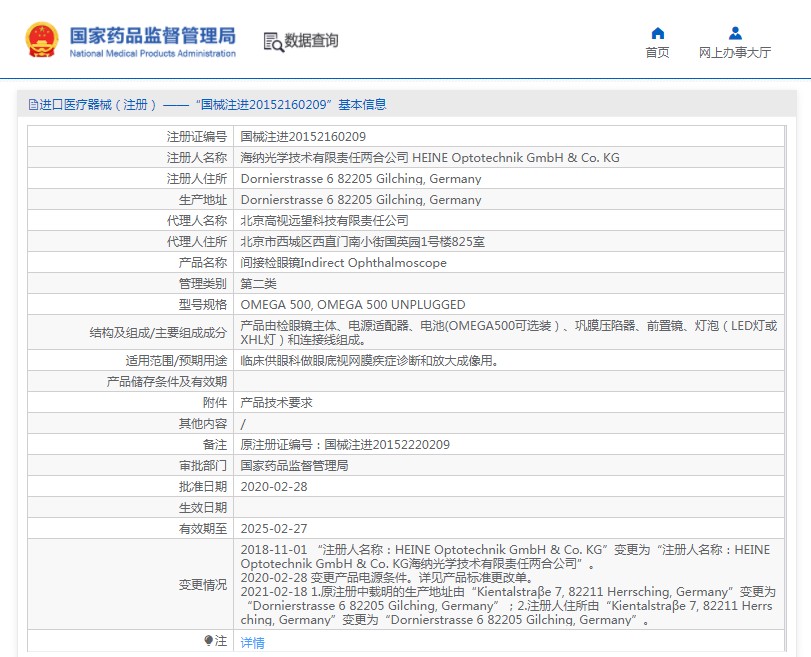Screen dimensions: 811x657
Task: Click the 结构及组成/主要组成成分 row label
Action: [158, 333]
